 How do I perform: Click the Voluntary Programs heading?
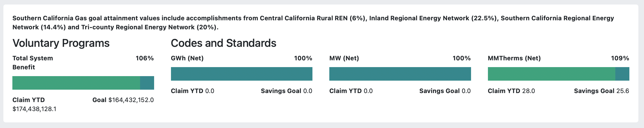coord(61,43)
